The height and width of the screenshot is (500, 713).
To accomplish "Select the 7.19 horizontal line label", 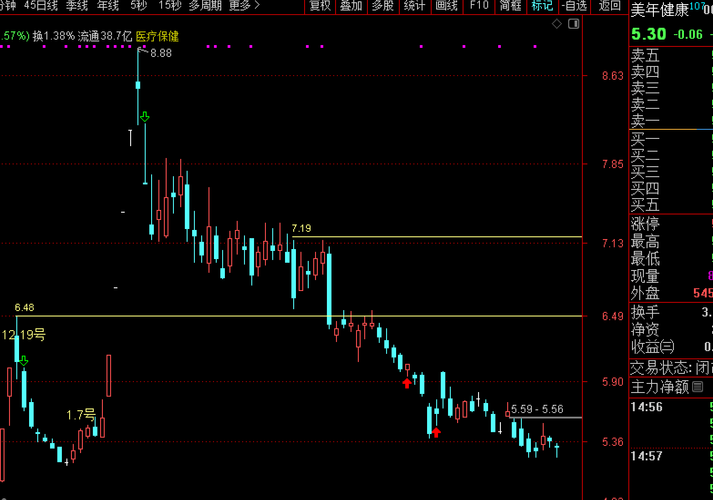I will (301, 228).
